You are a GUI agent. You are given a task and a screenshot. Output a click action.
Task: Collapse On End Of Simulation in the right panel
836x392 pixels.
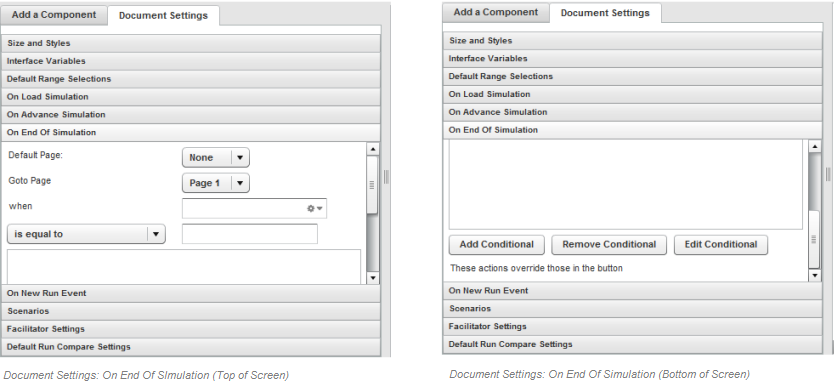(x=632, y=130)
